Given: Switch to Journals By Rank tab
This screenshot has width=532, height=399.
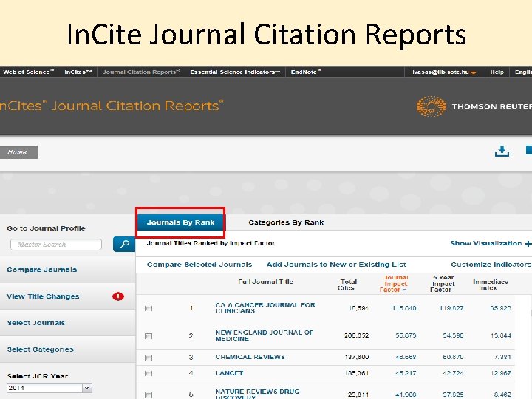Looking at the screenshot, I should [180, 222].
